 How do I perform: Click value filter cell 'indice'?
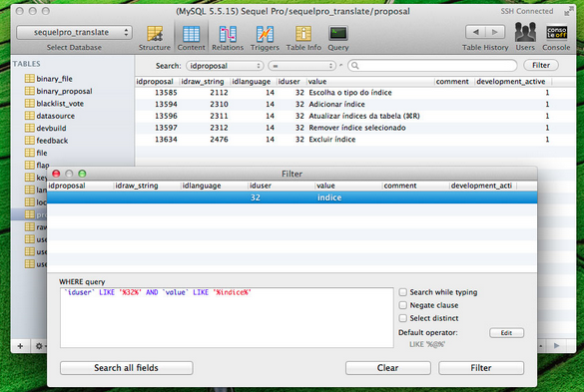349,197
